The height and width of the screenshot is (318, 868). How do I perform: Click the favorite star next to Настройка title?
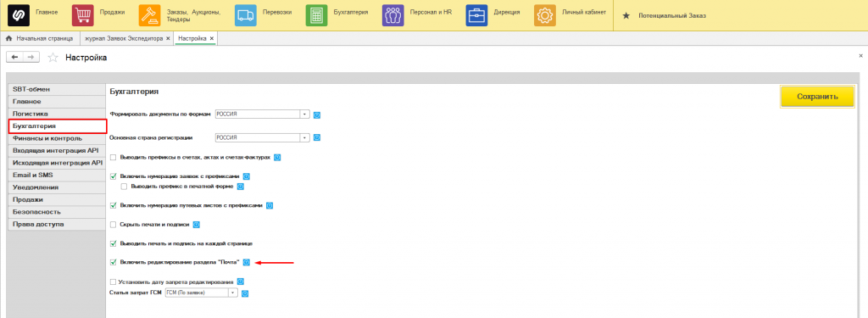click(53, 58)
